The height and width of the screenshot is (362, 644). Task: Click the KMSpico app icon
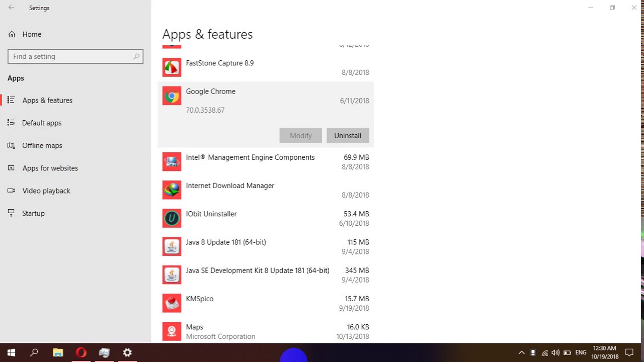coord(172,303)
